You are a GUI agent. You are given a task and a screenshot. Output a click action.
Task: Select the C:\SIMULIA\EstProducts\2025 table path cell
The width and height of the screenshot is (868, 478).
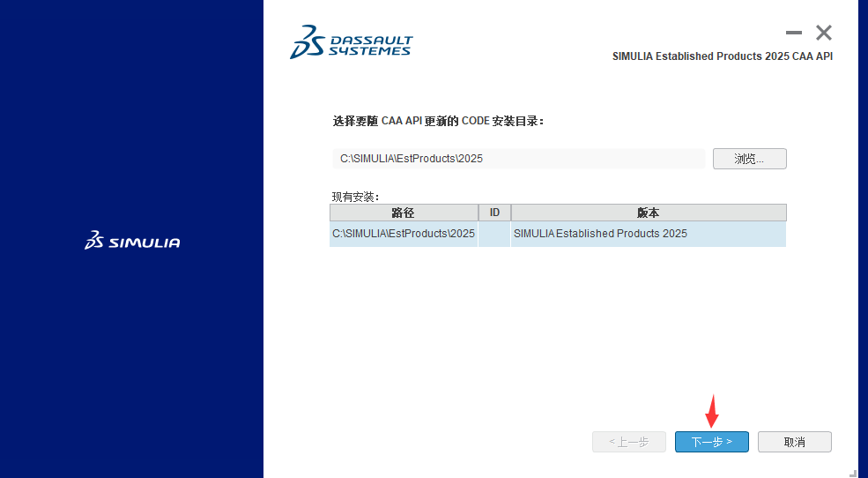(404, 234)
